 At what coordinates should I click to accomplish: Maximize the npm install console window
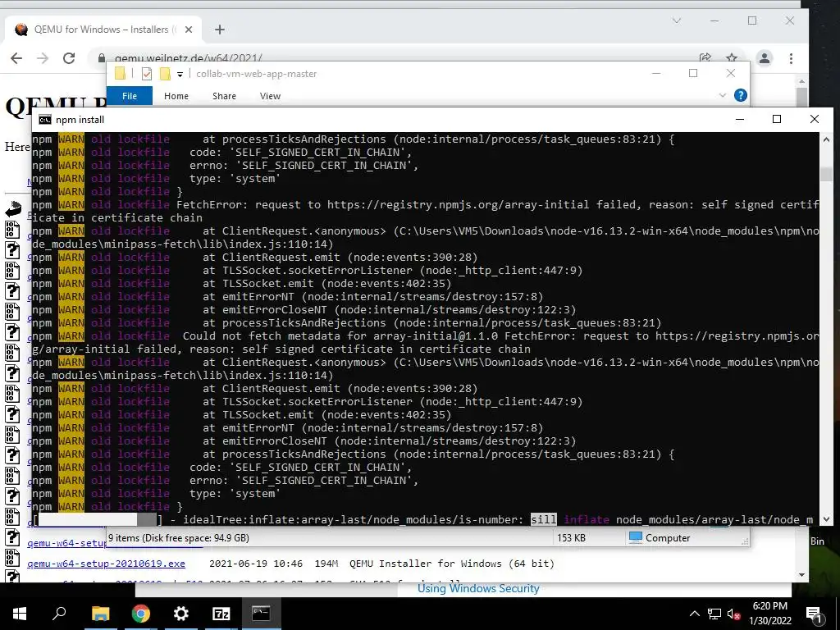click(x=777, y=119)
